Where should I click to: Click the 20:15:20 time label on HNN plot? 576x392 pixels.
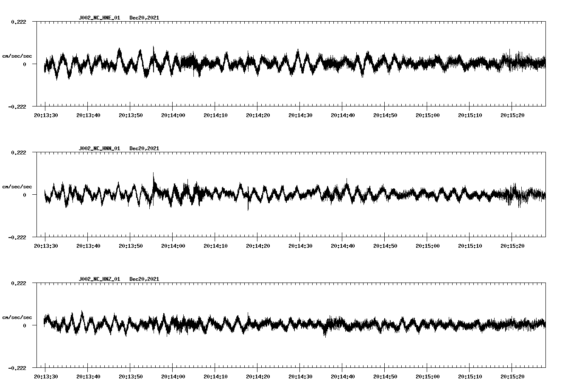pyautogui.click(x=512, y=246)
